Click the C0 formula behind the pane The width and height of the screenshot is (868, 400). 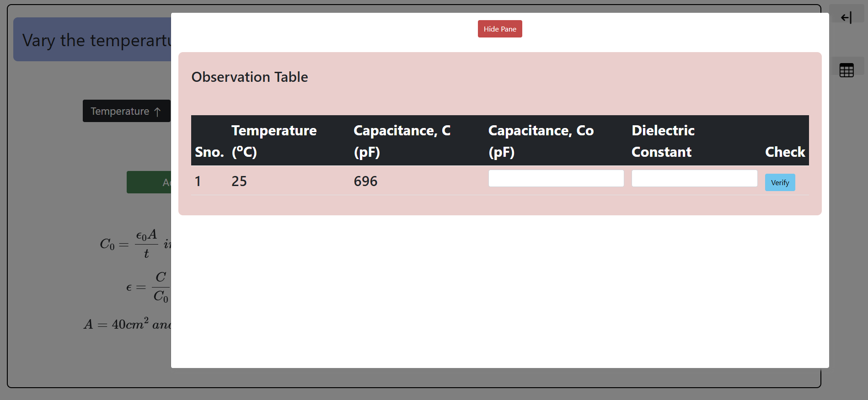pyautogui.click(x=129, y=244)
